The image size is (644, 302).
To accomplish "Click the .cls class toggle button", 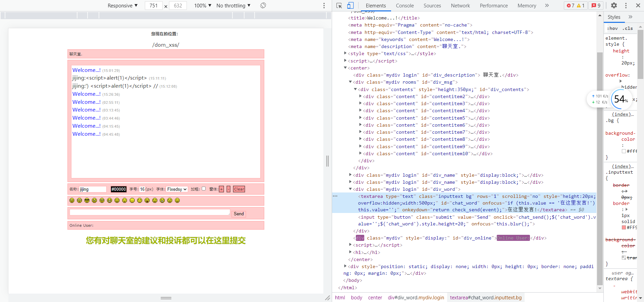I will pos(628,28).
